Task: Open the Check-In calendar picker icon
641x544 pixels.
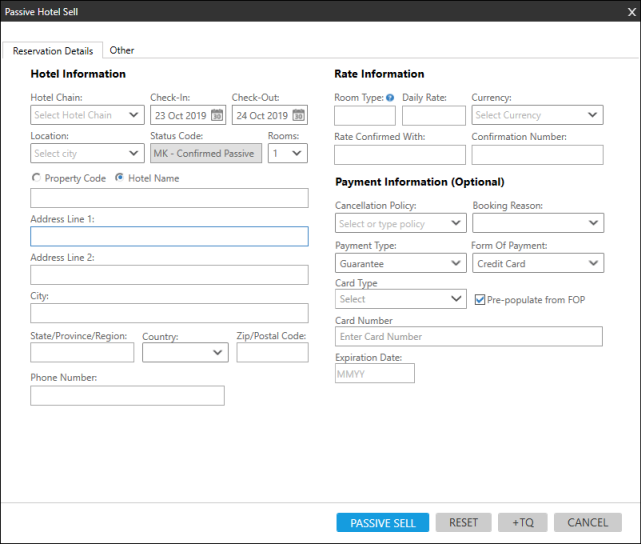Action: pos(216,115)
